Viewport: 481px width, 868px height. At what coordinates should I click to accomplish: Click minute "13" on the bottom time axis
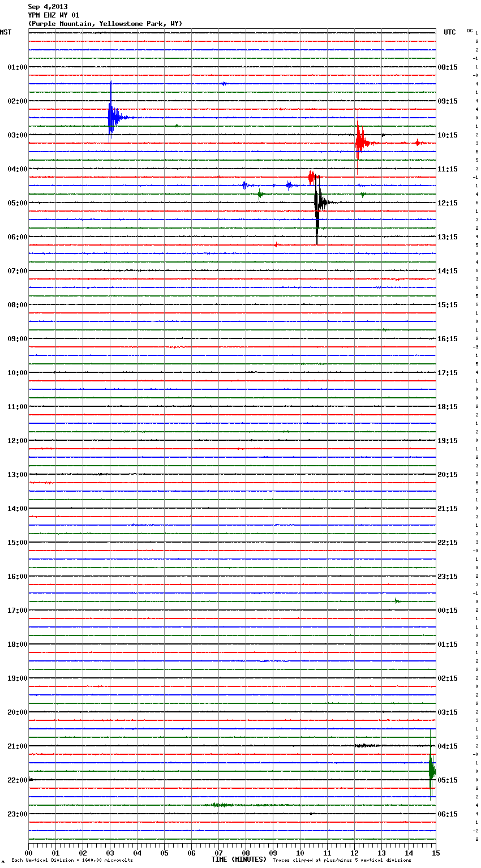click(381, 853)
